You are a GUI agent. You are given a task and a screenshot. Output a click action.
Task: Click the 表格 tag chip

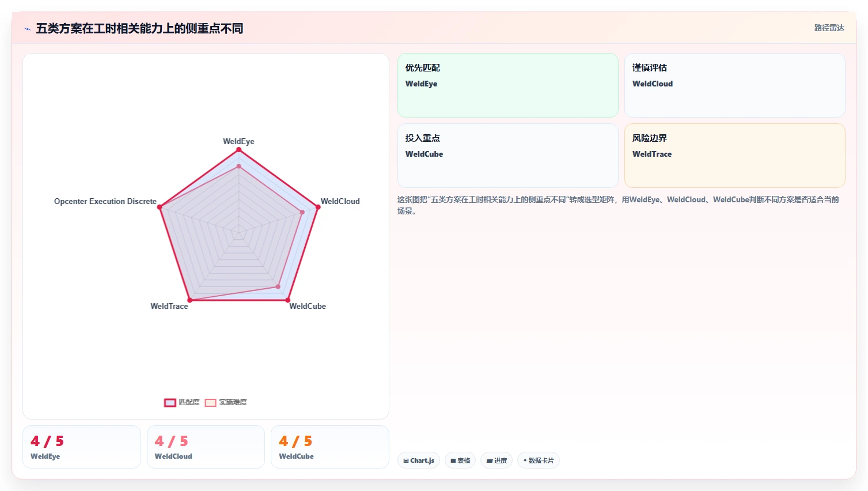[460, 460]
